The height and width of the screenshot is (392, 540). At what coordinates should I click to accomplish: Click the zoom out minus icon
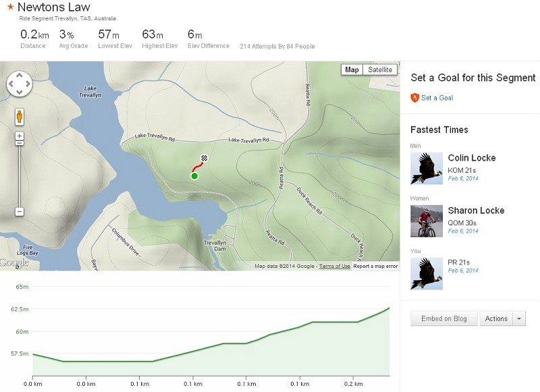[x=19, y=213]
